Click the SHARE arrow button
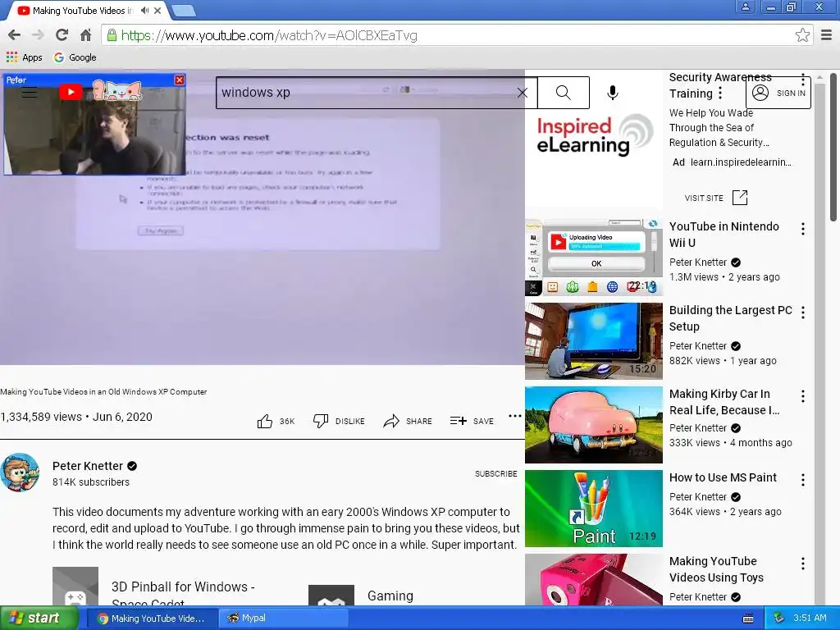 click(408, 421)
